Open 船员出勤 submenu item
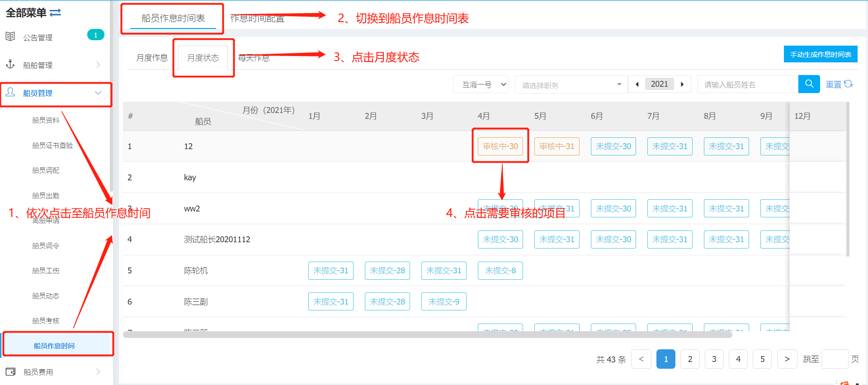 coord(46,195)
